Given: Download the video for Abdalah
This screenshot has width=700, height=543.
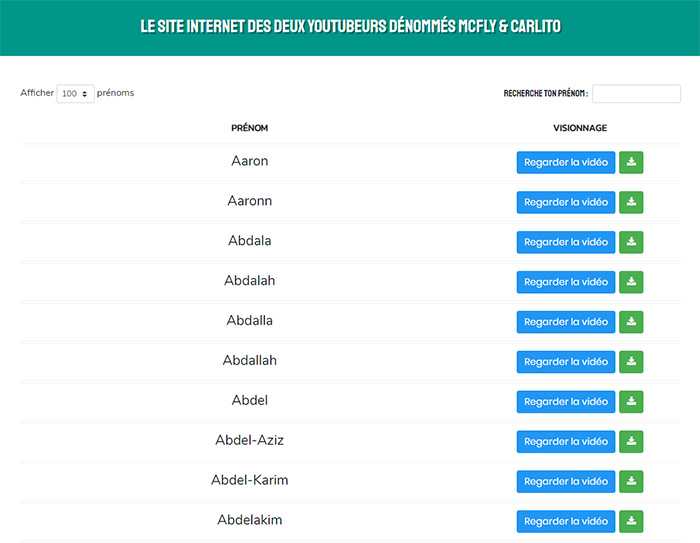Looking at the screenshot, I should 631,282.
